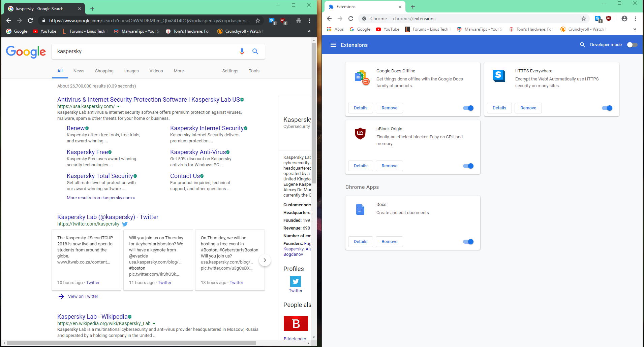Open the search Tools menu
This screenshot has height=347, width=644.
click(x=254, y=71)
